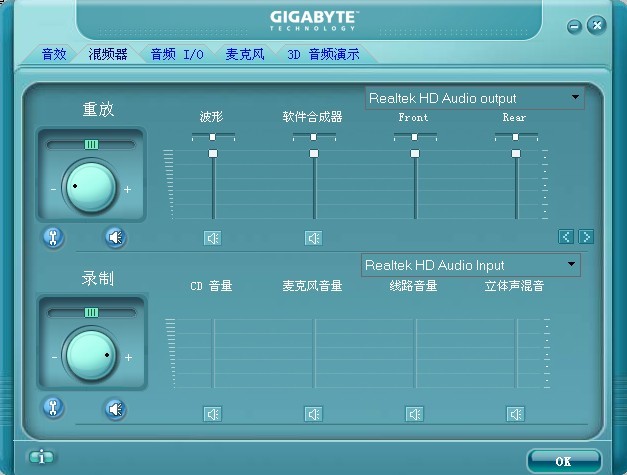Open the 3D 音频演示 tab
Image resolution: width=627 pixels, height=475 pixels.
click(323, 54)
